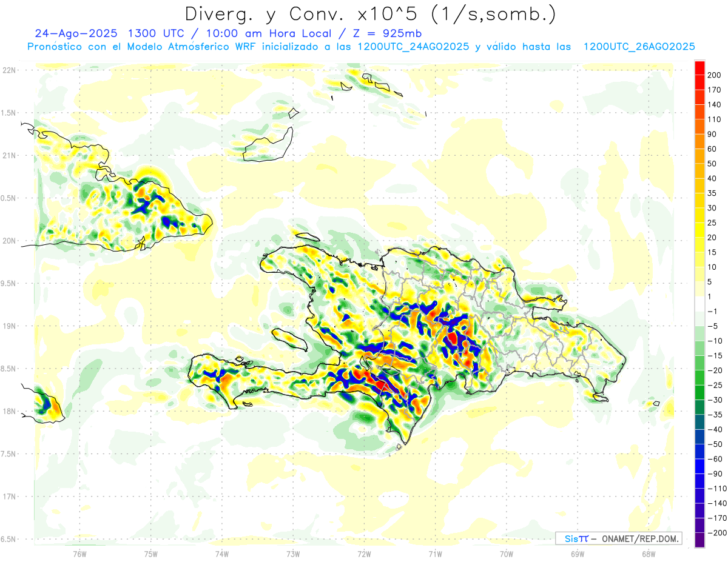Click the 69W longitude label
This screenshot has height=562, width=728.
tap(578, 554)
